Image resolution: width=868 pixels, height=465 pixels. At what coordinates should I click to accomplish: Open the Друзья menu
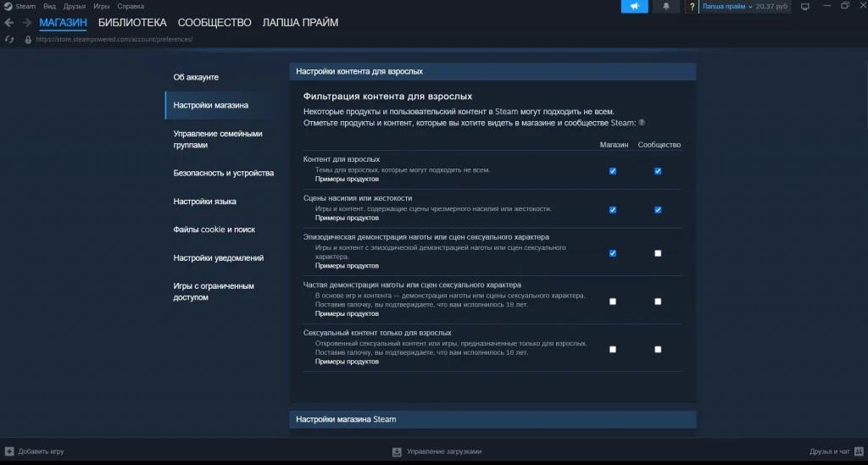75,6
